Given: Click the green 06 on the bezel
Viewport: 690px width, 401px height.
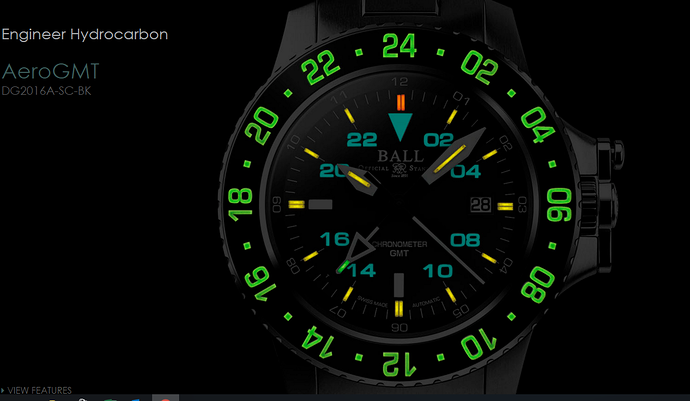Looking at the screenshot, I should tap(559, 205).
